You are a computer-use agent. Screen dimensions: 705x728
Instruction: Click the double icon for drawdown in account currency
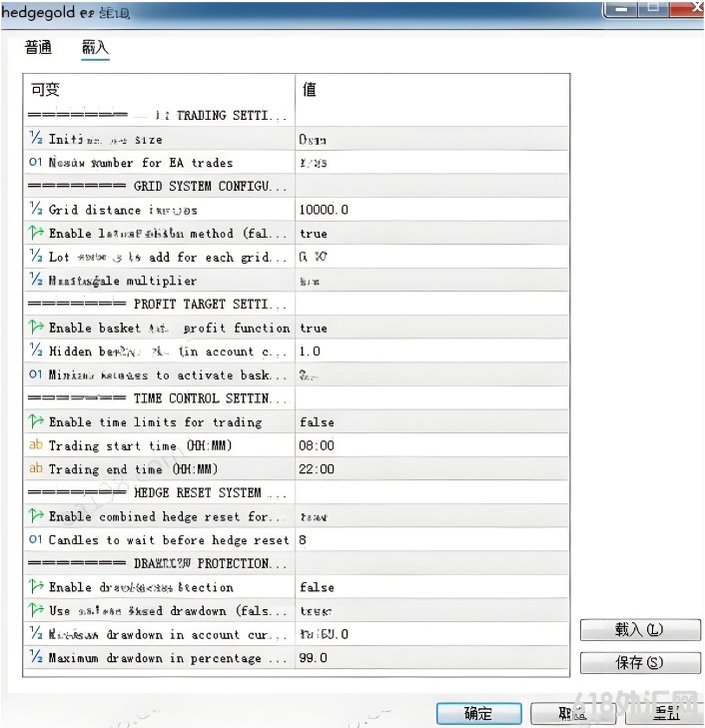coord(36,634)
